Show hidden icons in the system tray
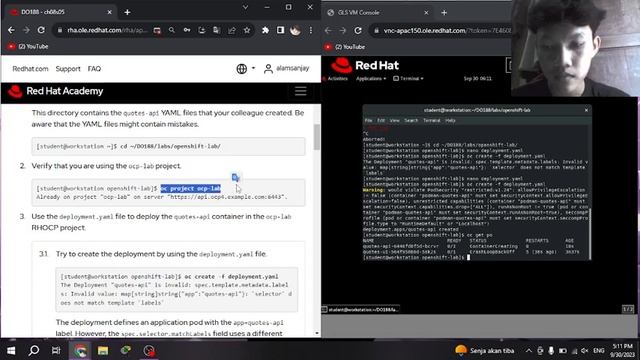 (x=529, y=351)
